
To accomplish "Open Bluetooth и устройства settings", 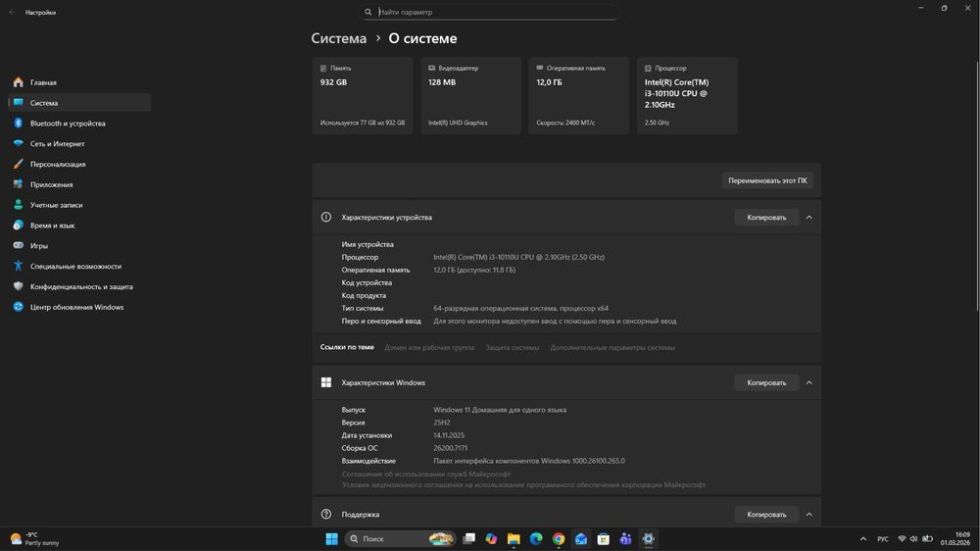I will coord(79,124).
